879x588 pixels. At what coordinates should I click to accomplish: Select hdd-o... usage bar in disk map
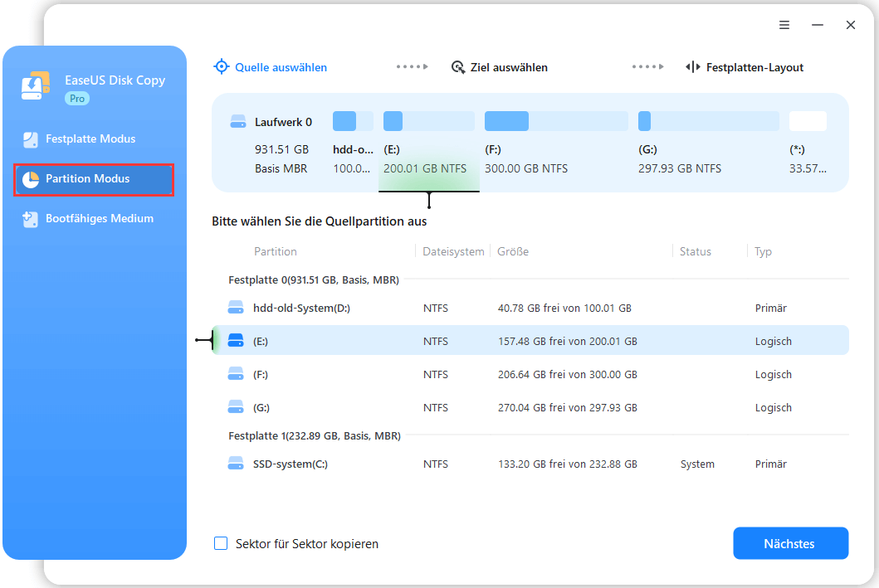coord(353,121)
